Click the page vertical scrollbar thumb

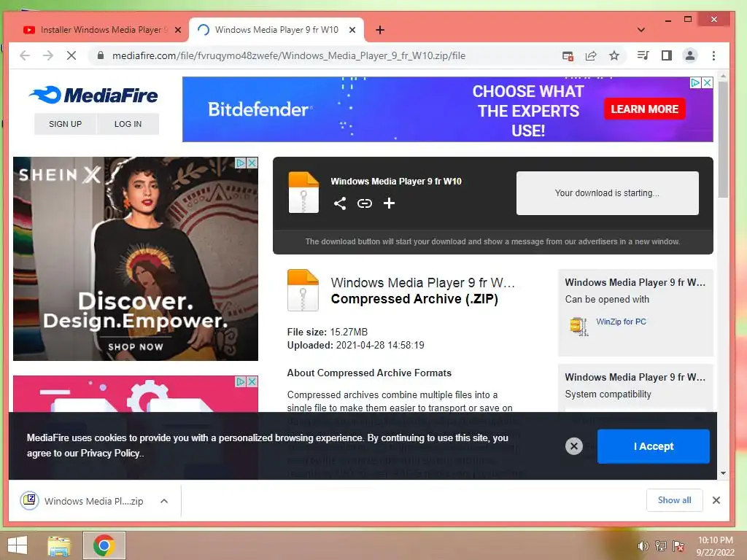coord(723,139)
